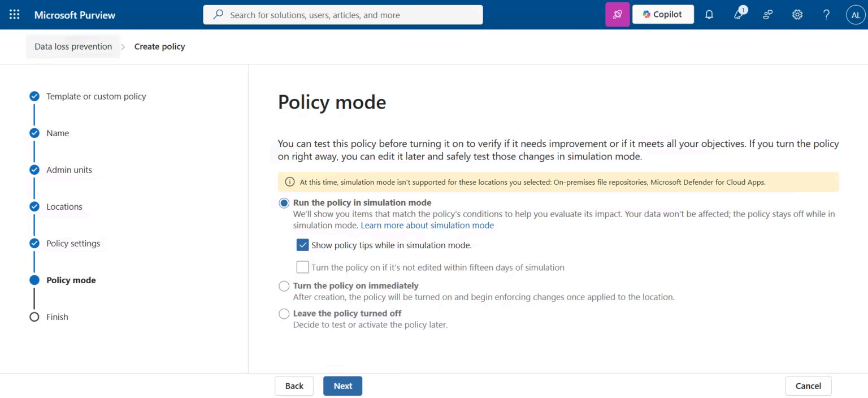Screen dimensions: 868x398
Task: Open Data loss prevention breadcrumb
Action: coord(73,46)
